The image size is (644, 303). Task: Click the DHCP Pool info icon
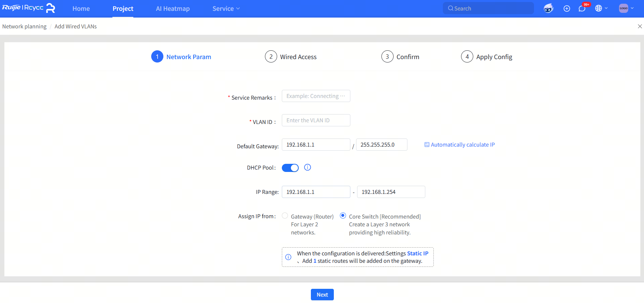coord(307,167)
